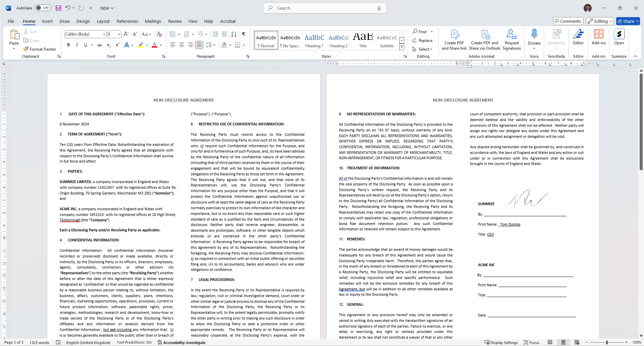644x346 pixels.
Task: Toggle bold formatting
Action: [68, 45]
